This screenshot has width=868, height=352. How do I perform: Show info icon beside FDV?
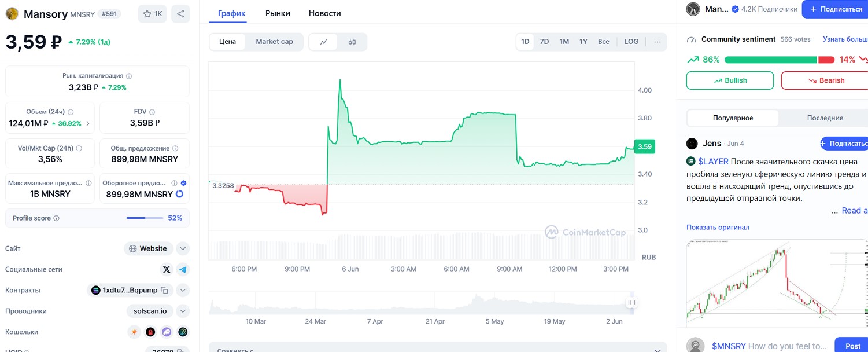tap(153, 112)
